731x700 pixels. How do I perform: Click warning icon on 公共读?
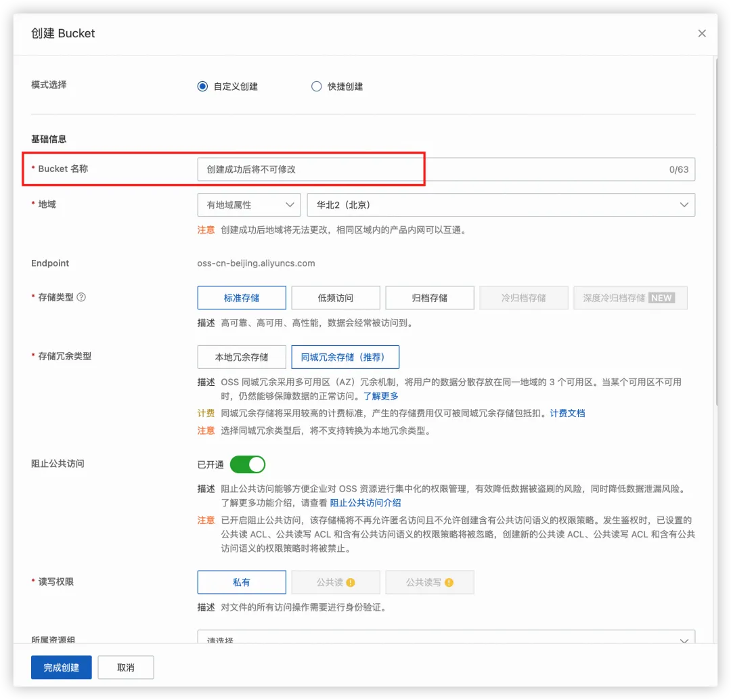click(x=351, y=582)
